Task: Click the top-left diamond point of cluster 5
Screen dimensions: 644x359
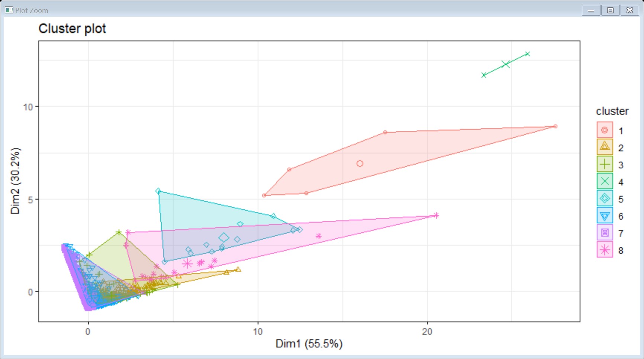Action: coord(158,191)
